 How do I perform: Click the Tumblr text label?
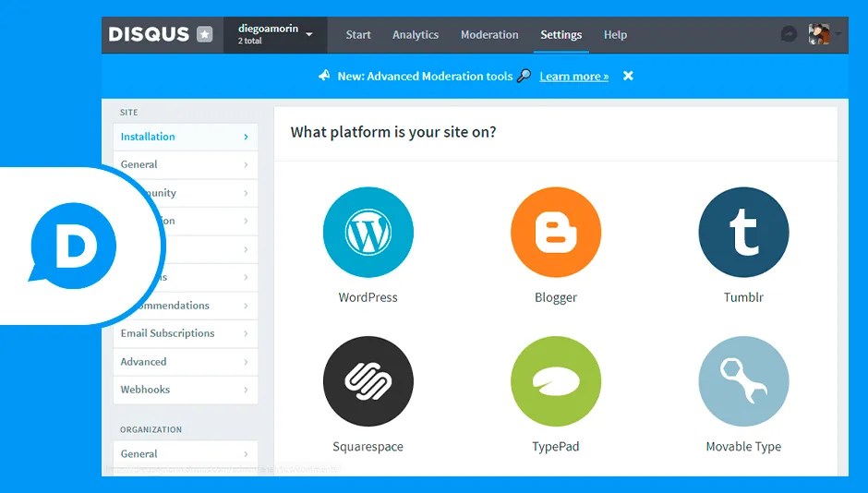(x=743, y=297)
